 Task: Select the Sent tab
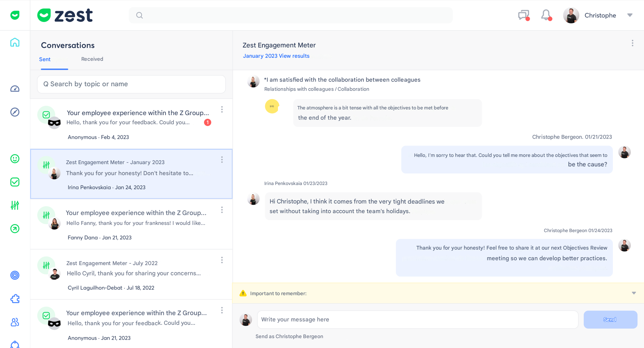(45, 59)
